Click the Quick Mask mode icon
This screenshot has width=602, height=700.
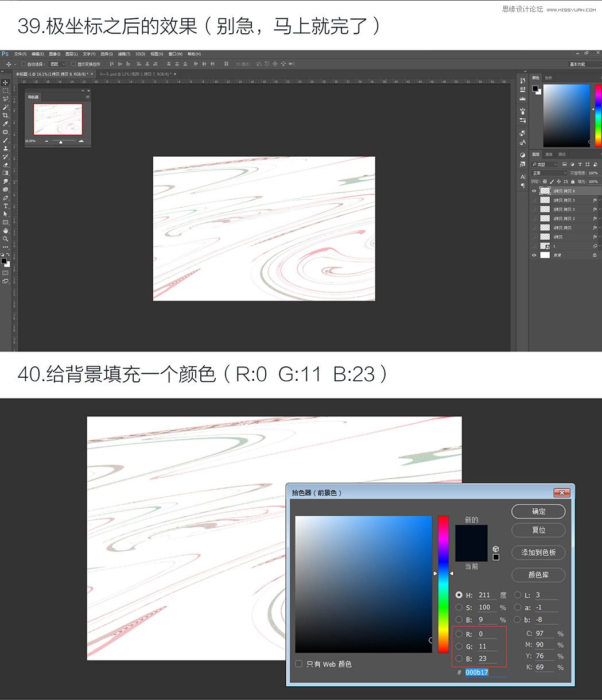tap(6, 273)
